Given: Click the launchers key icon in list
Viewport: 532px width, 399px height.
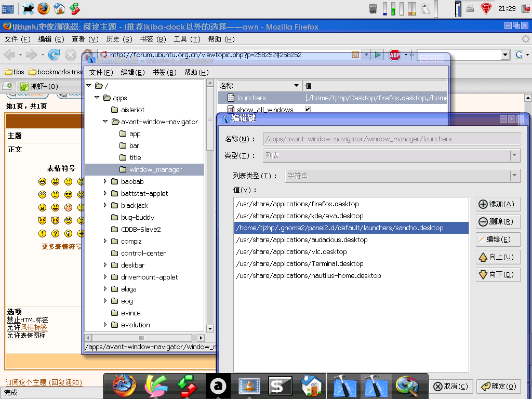Looking at the screenshot, I should (x=231, y=98).
